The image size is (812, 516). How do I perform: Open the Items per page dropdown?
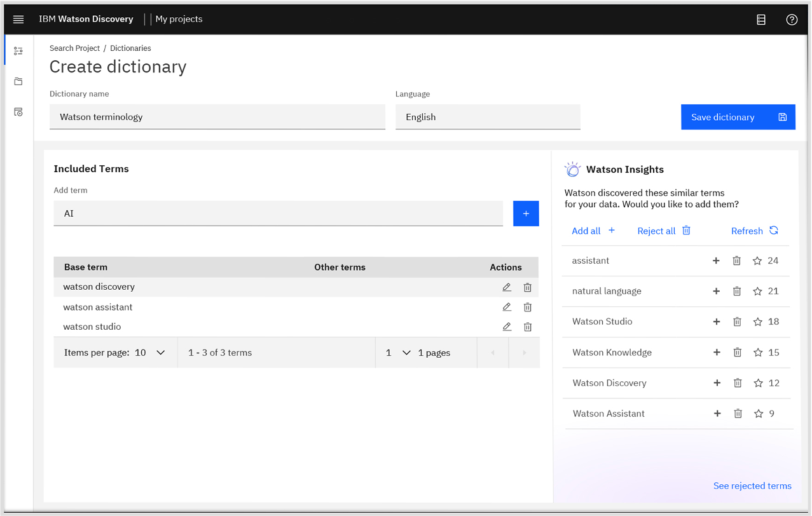tap(160, 352)
